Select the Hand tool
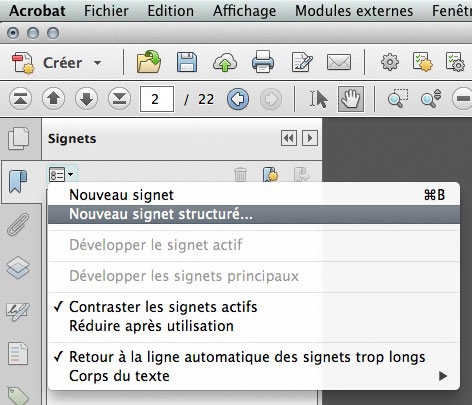This screenshot has height=405, width=472. [351, 99]
